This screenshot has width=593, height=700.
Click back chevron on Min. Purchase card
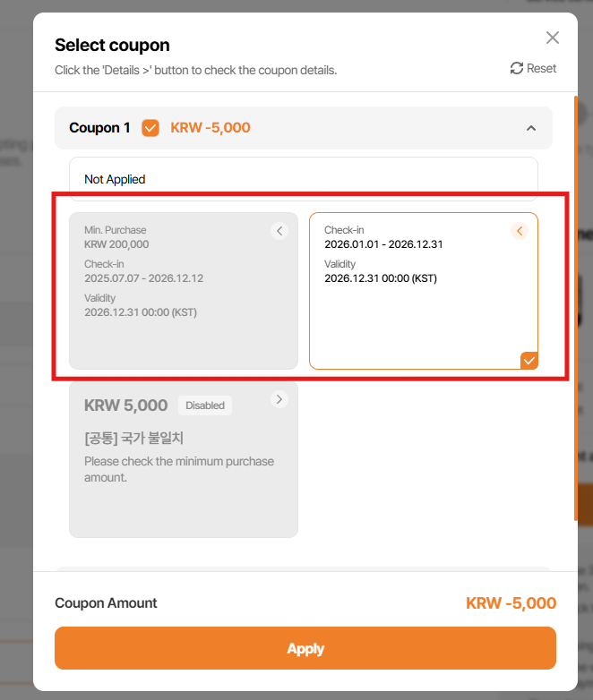click(x=279, y=231)
